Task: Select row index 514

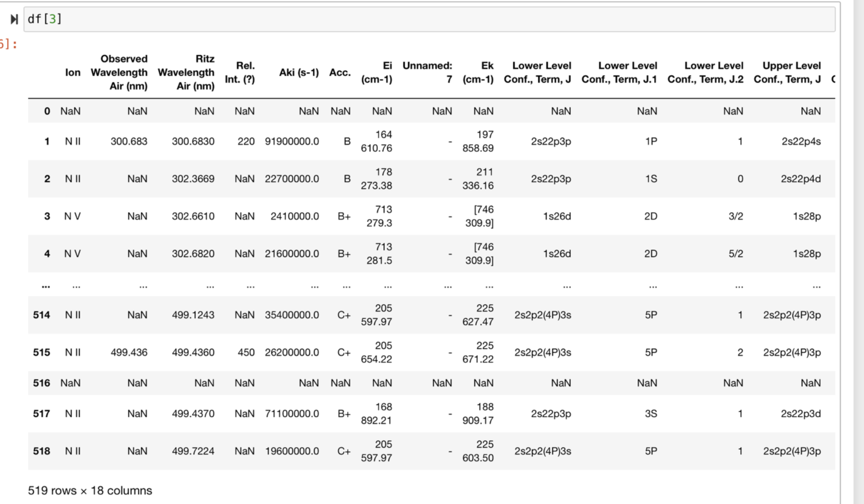Action: 41,315
